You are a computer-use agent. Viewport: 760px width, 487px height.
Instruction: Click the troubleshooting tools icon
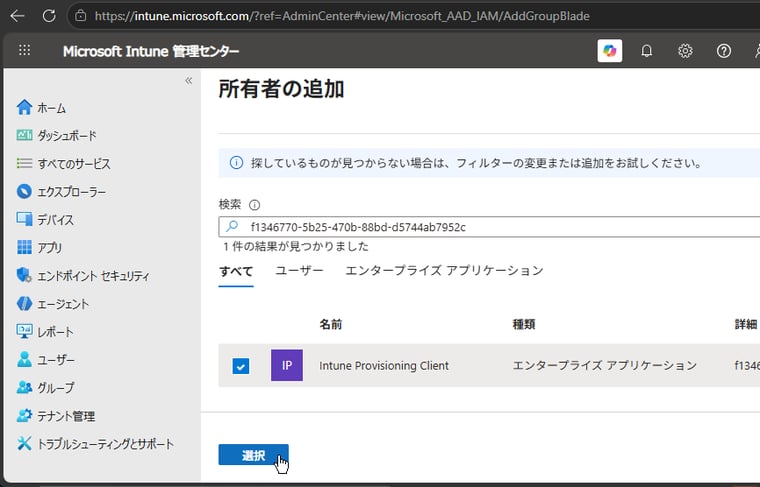click(24, 443)
